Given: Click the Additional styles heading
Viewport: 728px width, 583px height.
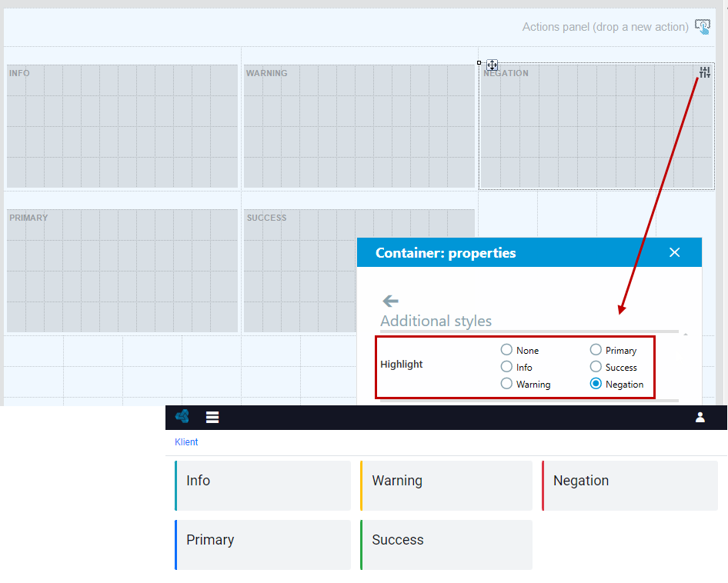Looking at the screenshot, I should tap(436, 321).
